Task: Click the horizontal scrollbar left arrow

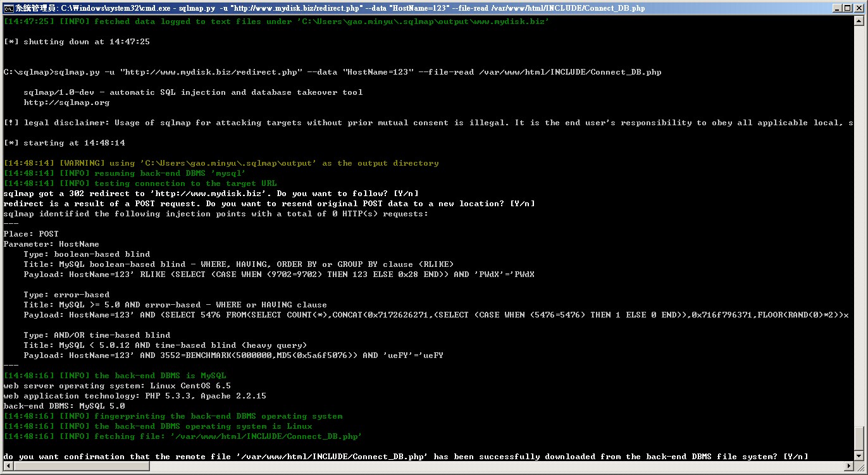Action: pos(8,467)
